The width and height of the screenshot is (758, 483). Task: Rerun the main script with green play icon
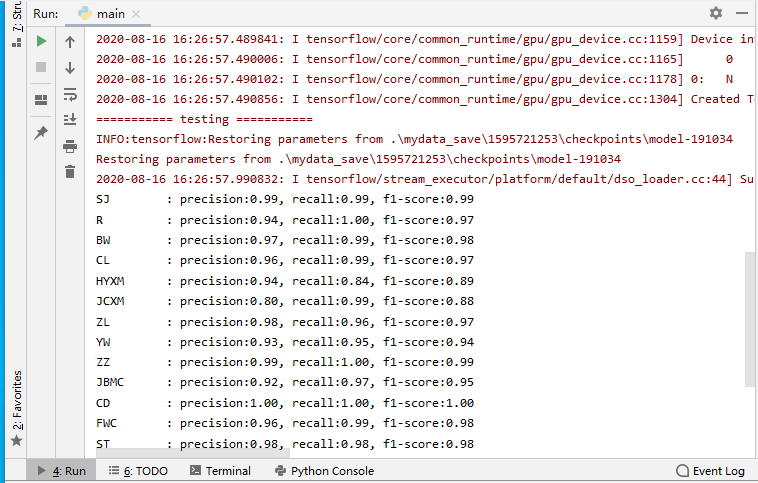tap(41, 41)
